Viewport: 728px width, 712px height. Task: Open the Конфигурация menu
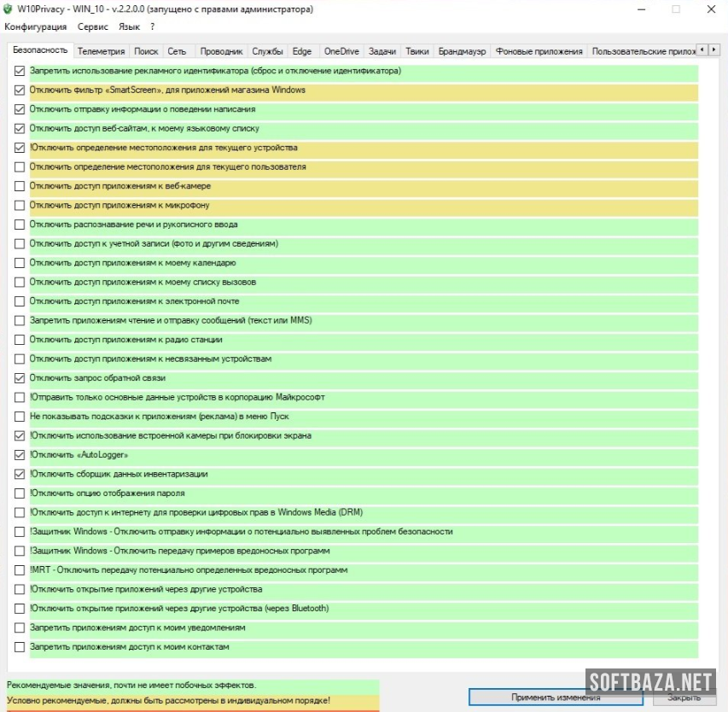click(x=35, y=26)
